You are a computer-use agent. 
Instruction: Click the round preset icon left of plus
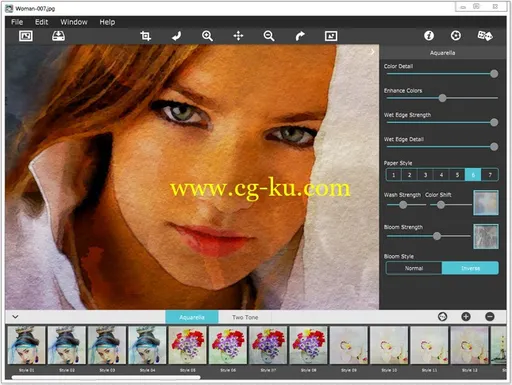[x=442, y=317]
